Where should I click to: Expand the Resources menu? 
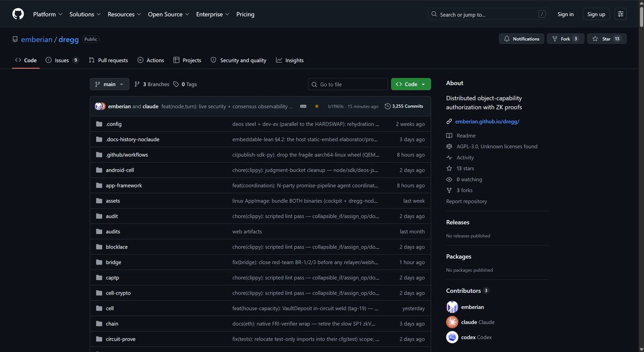[125, 14]
